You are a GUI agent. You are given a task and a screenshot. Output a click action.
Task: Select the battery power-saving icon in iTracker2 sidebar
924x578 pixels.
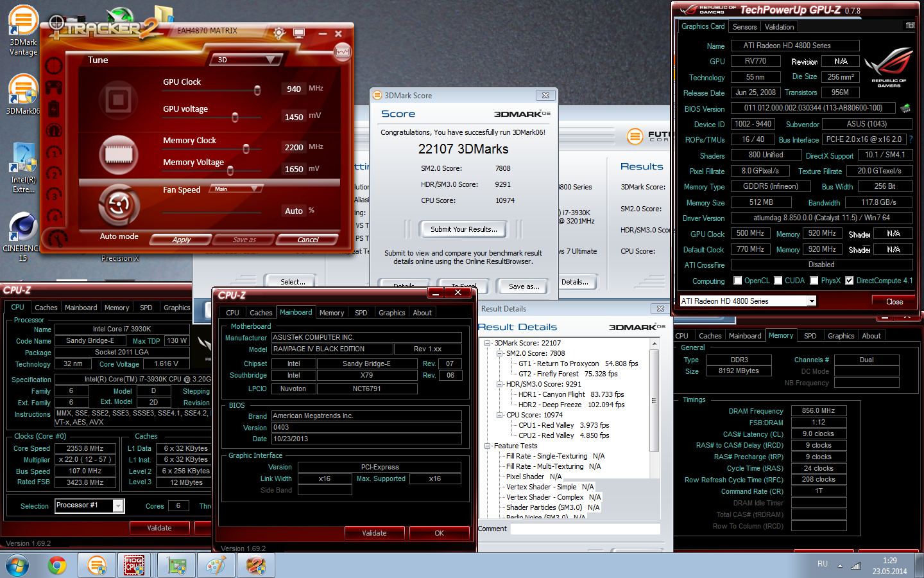coord(54,108)
